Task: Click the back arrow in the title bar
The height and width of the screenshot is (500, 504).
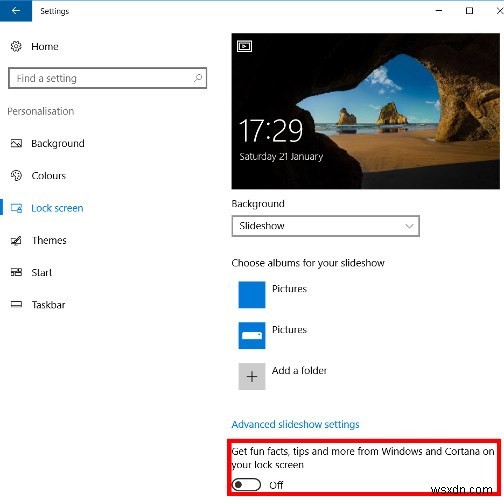Action: tap(16, 11)
